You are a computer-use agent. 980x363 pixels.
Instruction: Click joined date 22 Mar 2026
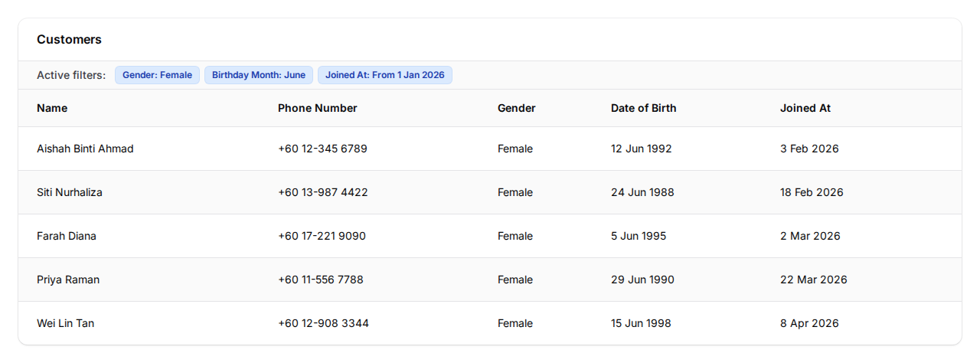[814, 280]
